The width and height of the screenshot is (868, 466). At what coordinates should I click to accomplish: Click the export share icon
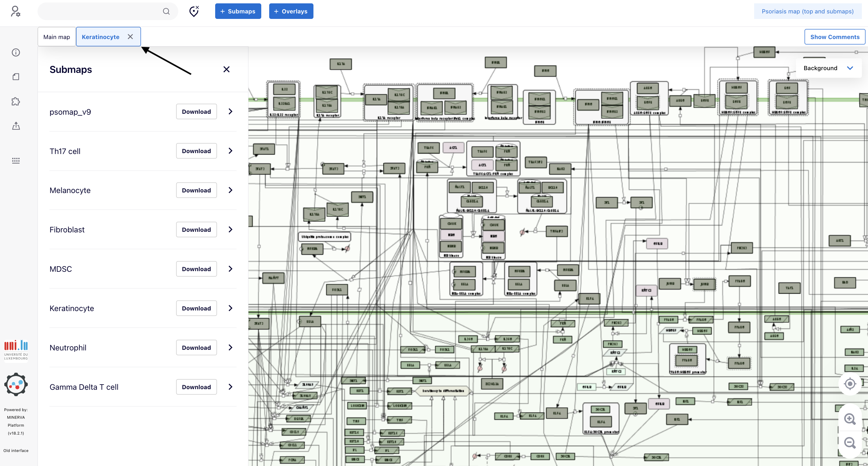16,126
